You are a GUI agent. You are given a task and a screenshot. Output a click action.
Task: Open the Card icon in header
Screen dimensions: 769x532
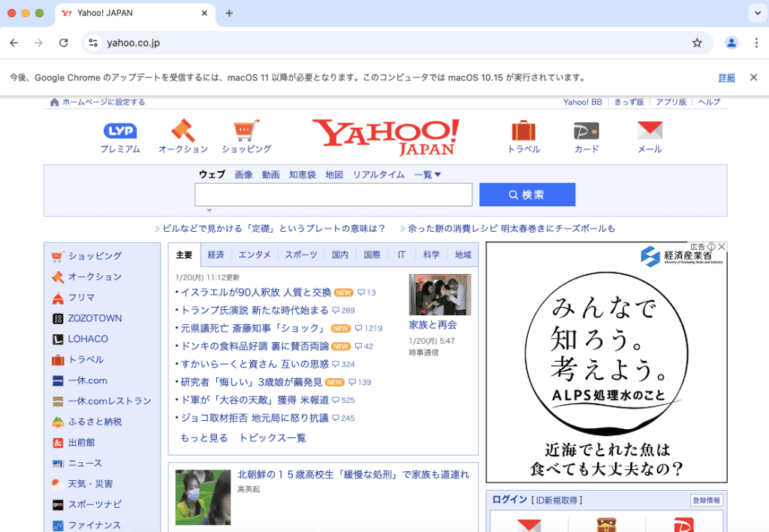[587, 131]
